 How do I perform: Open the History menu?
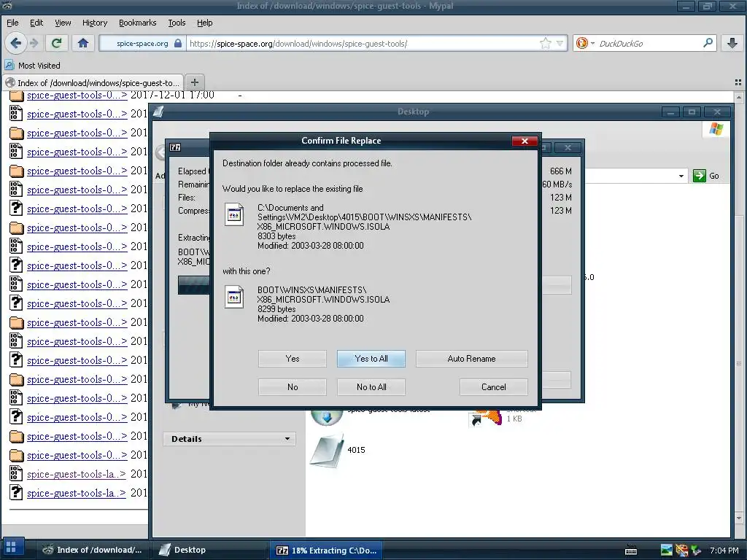pos(95,23)
